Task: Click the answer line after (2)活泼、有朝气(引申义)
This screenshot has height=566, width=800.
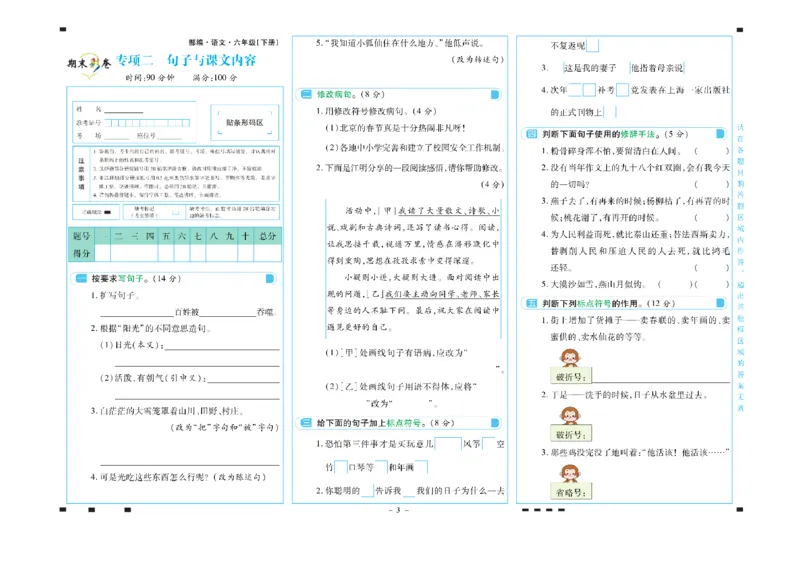Action: pyautogui.click(x=243, y=379)
